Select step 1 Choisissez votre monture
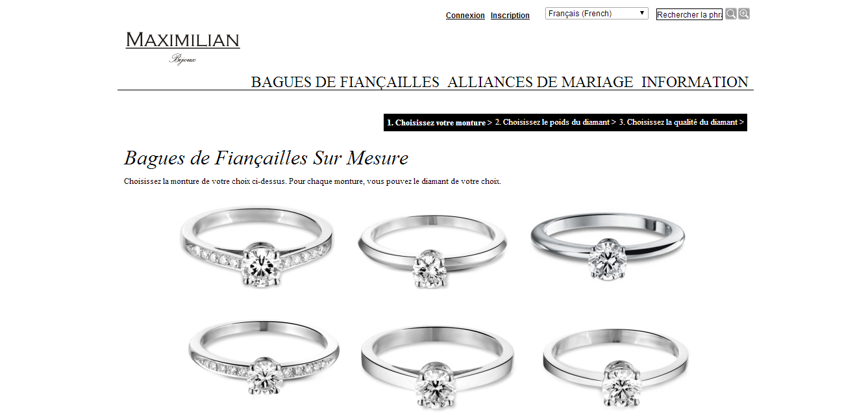 (436, 122)
